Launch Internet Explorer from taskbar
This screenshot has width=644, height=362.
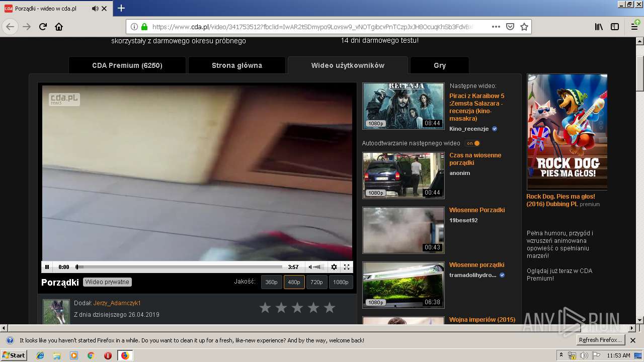pyautogui.click(x=40, y=355)
